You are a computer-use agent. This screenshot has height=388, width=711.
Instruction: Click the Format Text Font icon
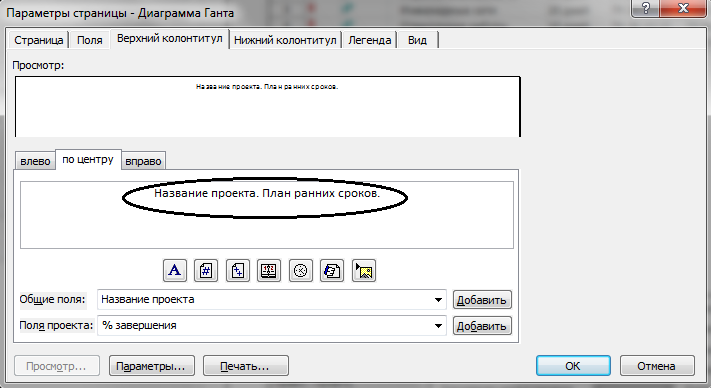point(175,271)
